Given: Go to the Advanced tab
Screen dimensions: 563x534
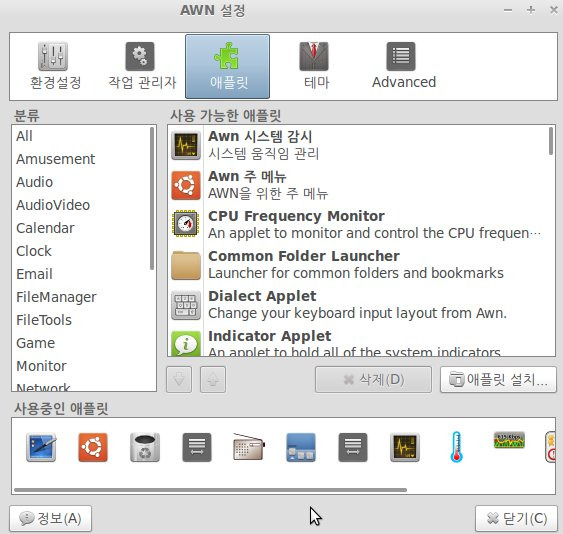Looking at the screenshot, I should (404, 66).
